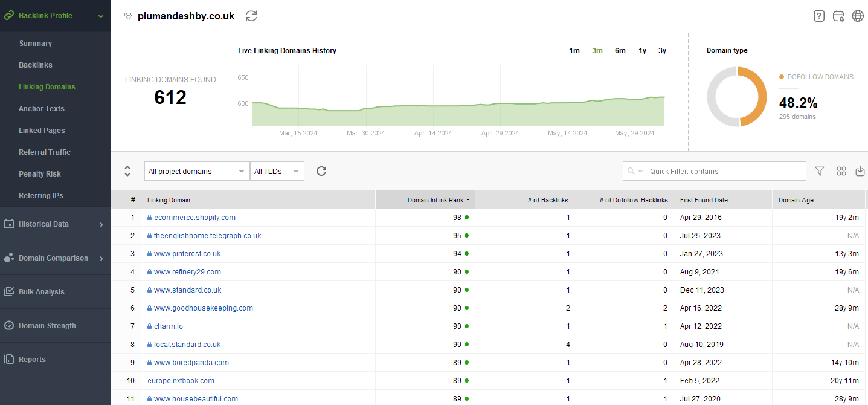Select the 1m history range
This screenshot has height=405, width=868.
[574, 51]
